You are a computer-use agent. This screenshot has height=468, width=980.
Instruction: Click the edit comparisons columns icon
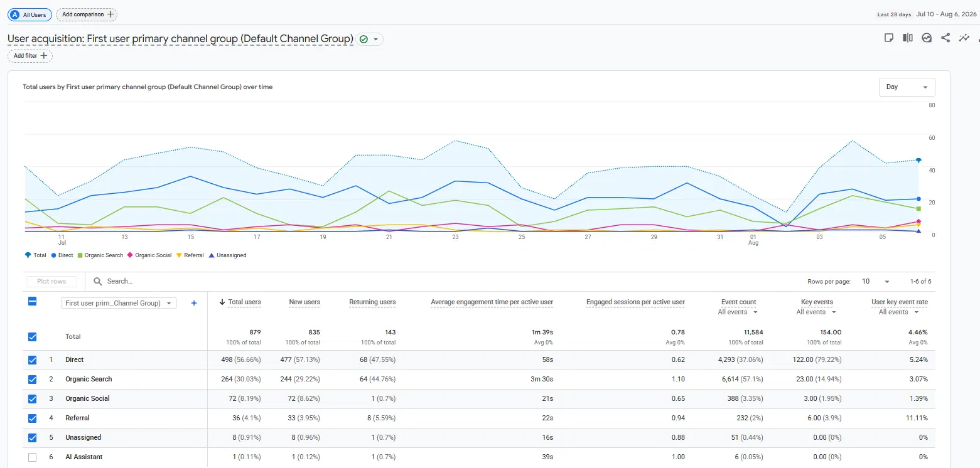(908, 38)
